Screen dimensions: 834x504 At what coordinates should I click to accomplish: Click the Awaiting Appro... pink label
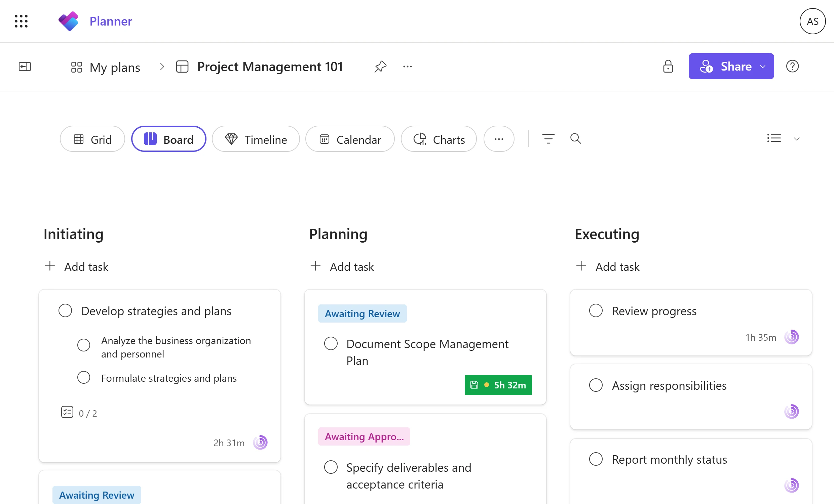pyautogui.click(x=364, y=436)
